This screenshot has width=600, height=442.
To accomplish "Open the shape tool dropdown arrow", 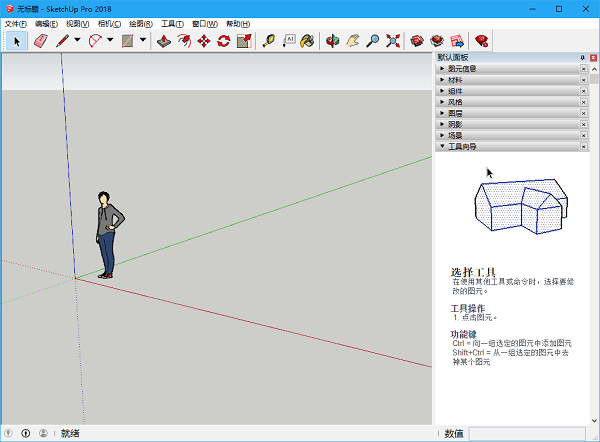I will (x=143, y=40).
